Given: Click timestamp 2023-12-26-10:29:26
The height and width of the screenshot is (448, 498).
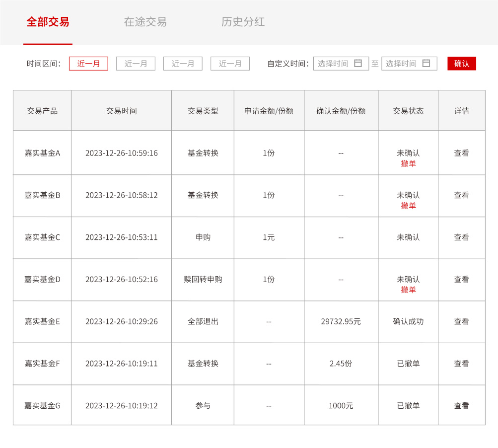Looking at the screenshot, I should tap(122, 321).
